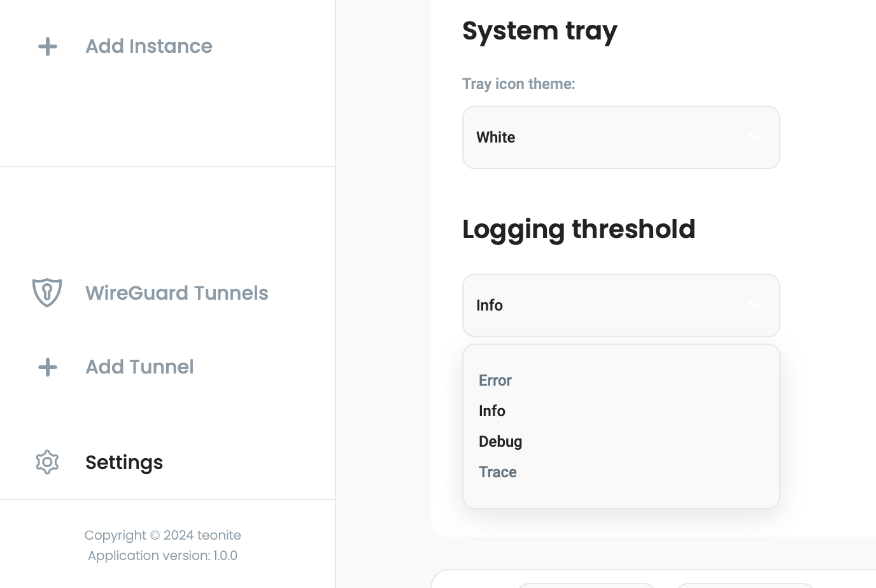The image size is (876, 588).
Task: Click the chevron in the White theme dropdown
Action: [755, 137]
